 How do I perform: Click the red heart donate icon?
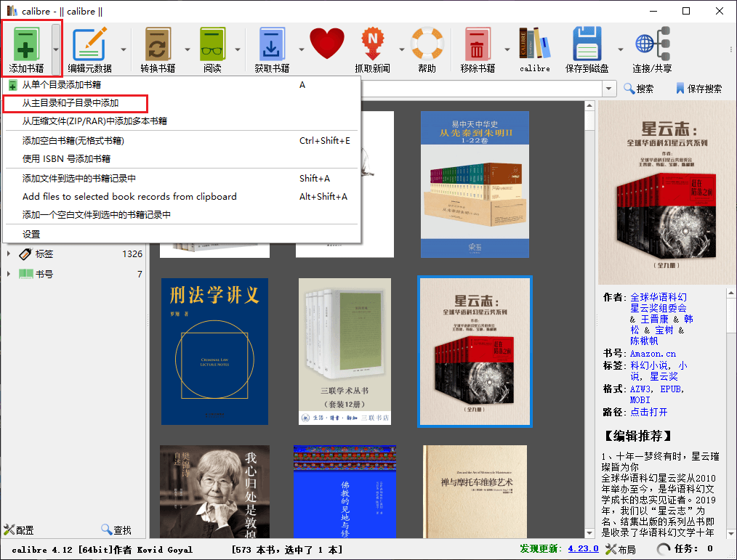[326, 44]
